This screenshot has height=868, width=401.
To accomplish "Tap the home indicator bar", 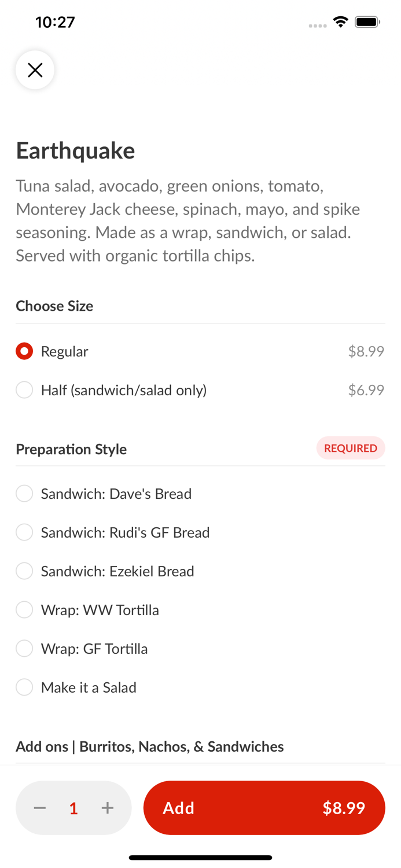I will [200, 858].
